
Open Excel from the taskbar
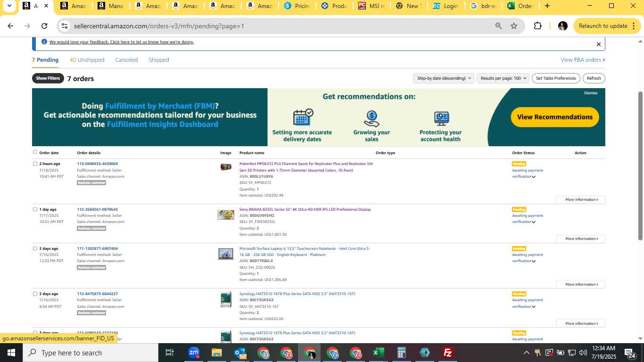point(378,353)
